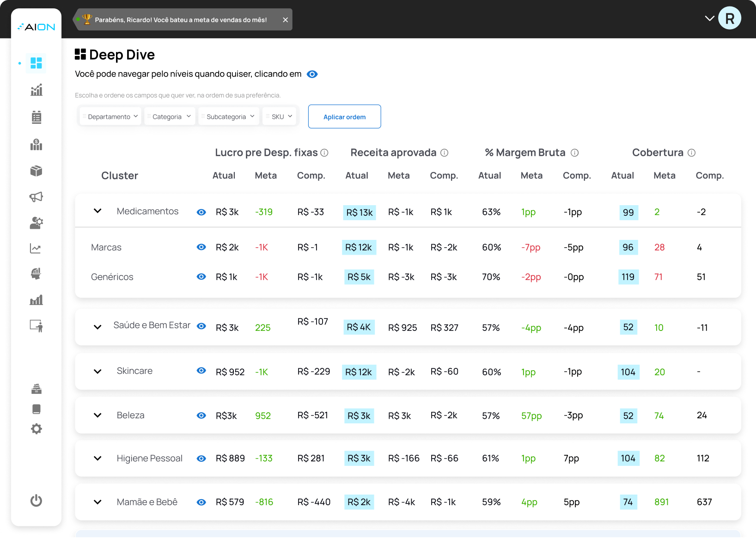Click the megaphone icon in sidebar
Screen dimensions: 756x538
pos(36,197)
